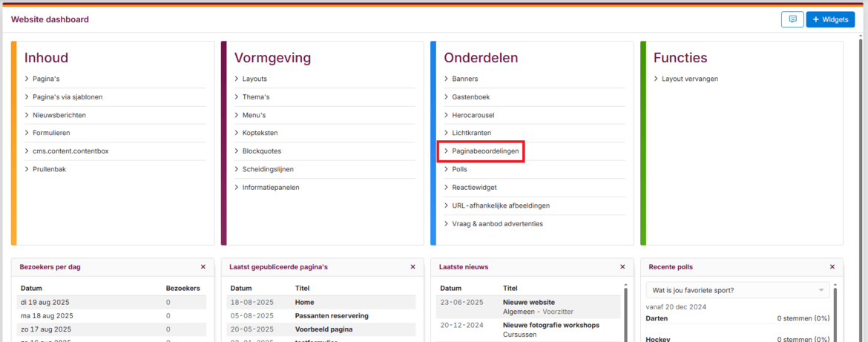Click Datum header in gepubliceerde pagina's
Screen dimensions: 868x342
[x=241, y=289]
